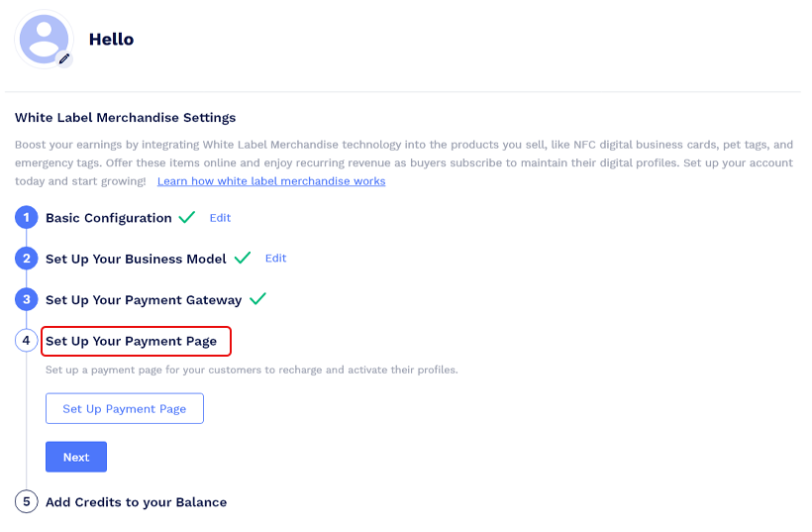Screen dimensions: 812x532
Task: Click the step 3 number circle
Action: (x=27, y=299)
